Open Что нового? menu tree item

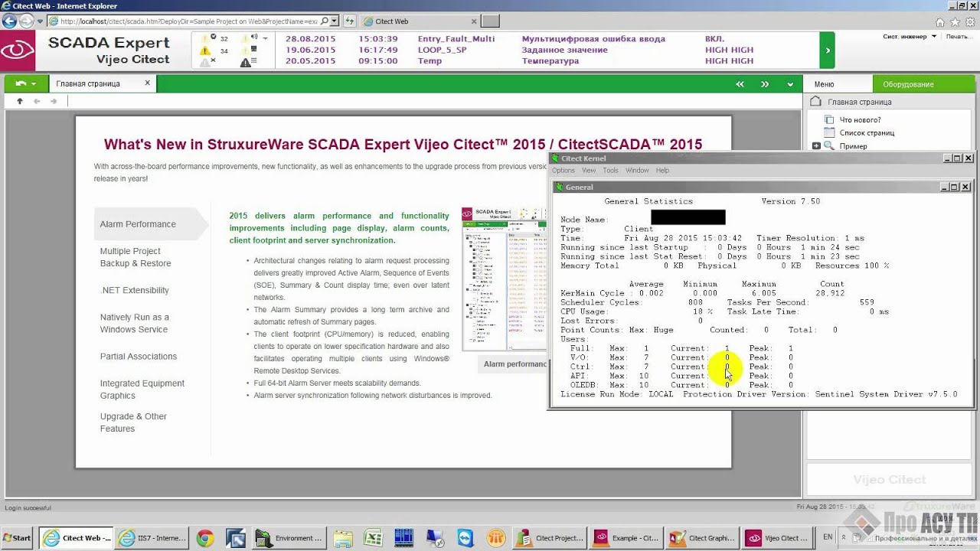coord(860,120)
